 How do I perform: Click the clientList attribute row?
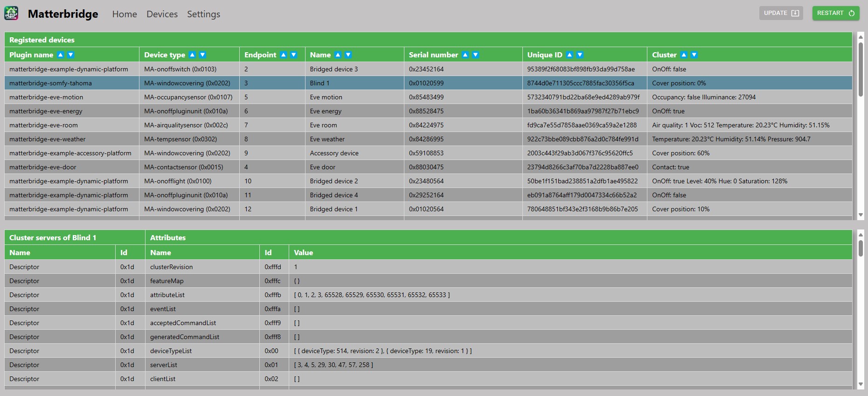coord(428,379)
